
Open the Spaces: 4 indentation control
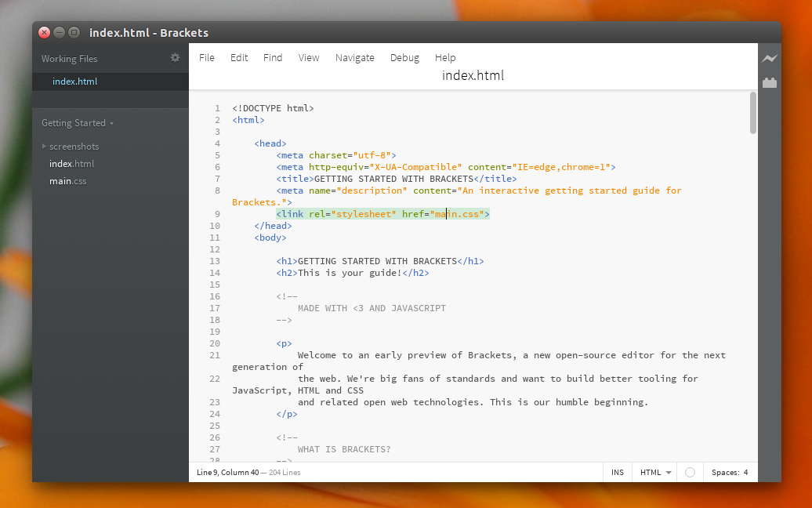[x=729, y=472]
